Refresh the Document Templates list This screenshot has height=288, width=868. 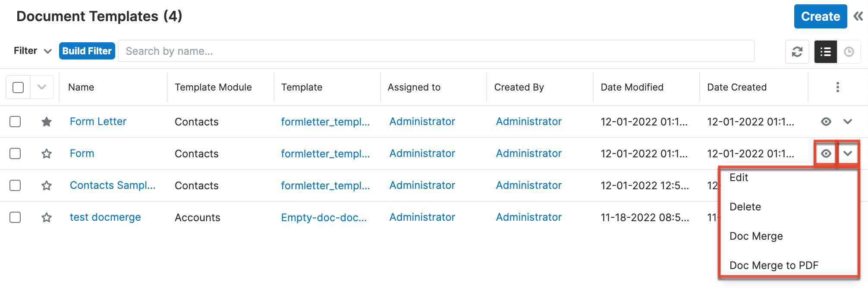coord(797,51)
